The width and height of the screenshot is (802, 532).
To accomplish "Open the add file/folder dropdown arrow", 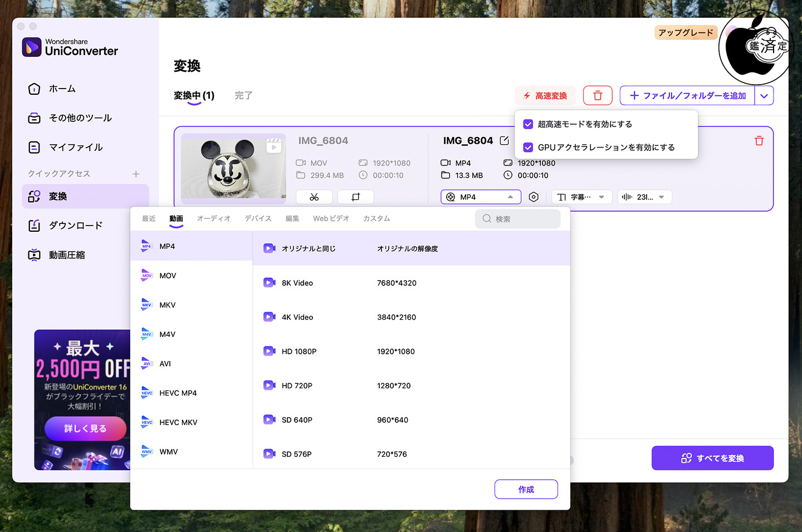I will (x=764, y=96).
